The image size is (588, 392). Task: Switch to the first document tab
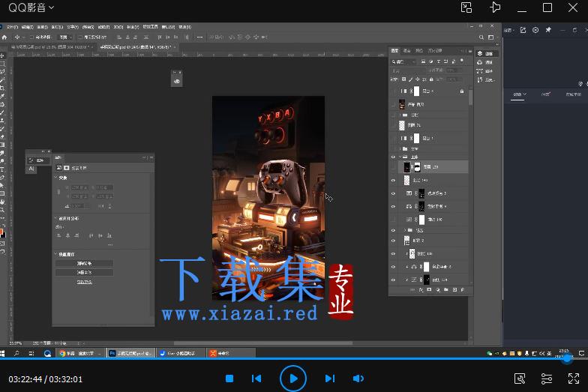pos(51,47)
